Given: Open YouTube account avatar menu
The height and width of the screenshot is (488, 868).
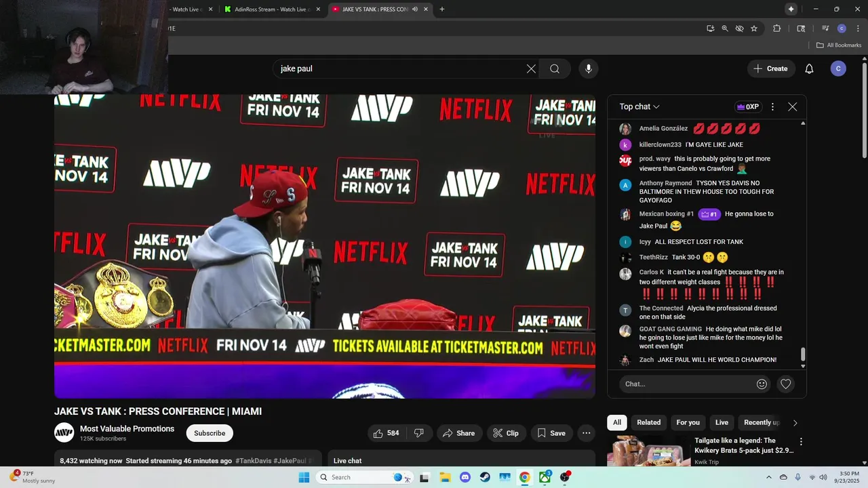Looking at the screenshot, I should click(838, 68).
